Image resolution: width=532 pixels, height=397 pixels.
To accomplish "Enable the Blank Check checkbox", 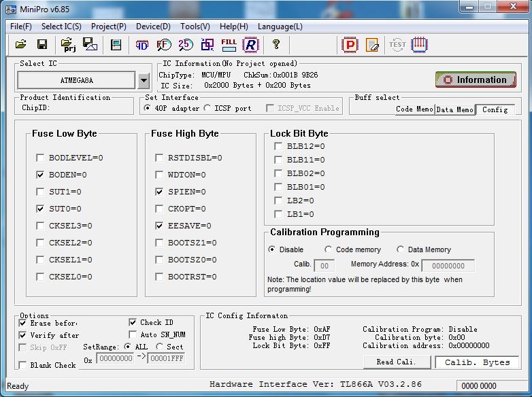I will pos(22,365).
